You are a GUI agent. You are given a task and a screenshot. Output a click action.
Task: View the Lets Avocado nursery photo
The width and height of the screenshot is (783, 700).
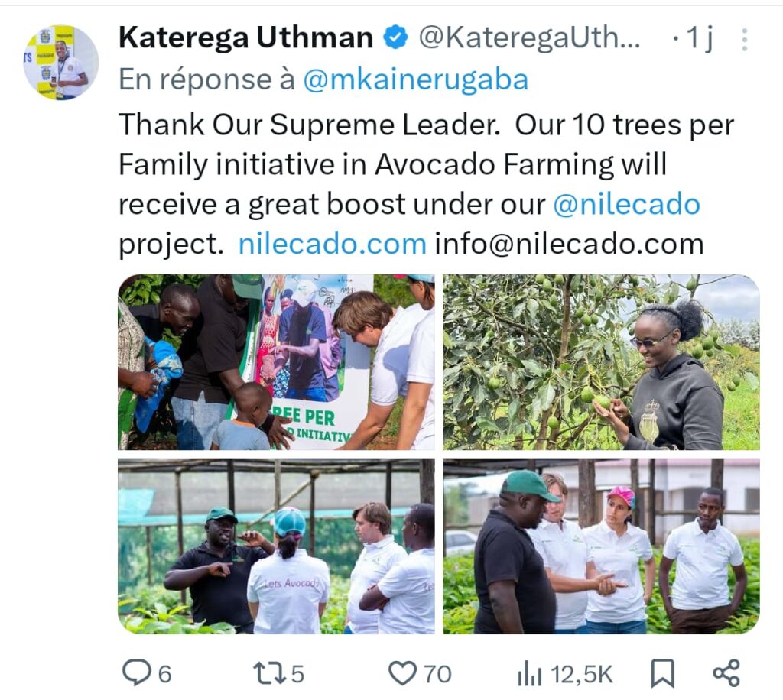[276, 546]
